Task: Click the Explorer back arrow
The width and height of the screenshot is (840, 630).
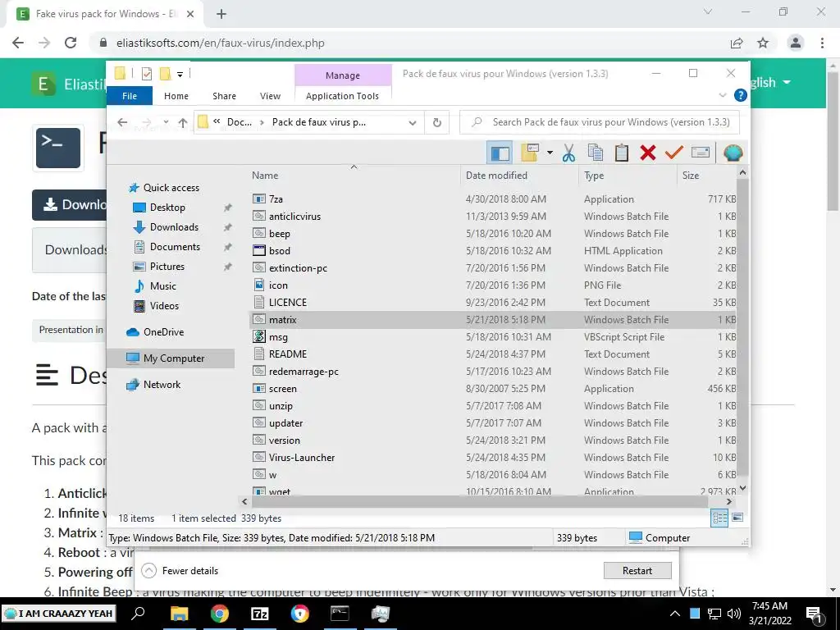Action: click(x=122, y=123)
